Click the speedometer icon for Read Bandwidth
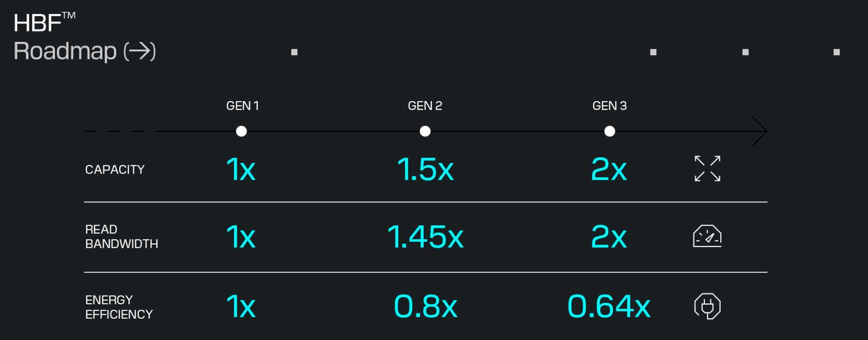The image size is (868, 340). pos(707,236)
